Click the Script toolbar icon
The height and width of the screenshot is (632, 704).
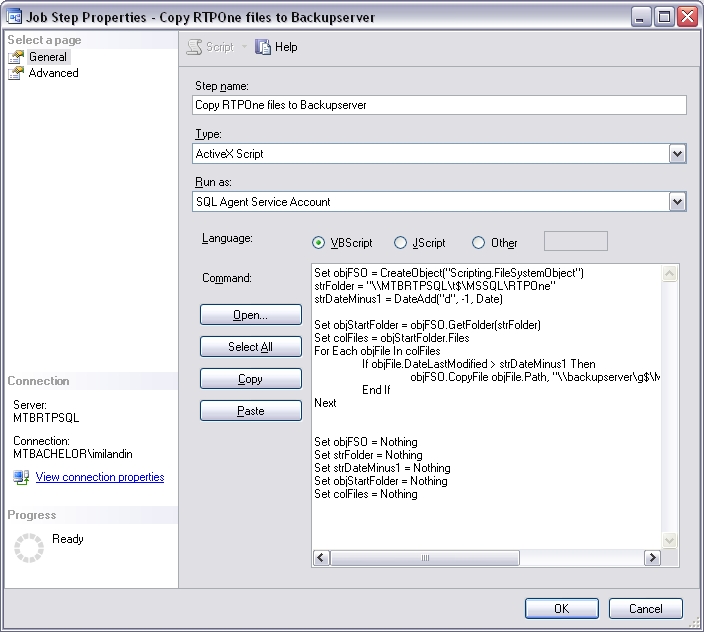(196, 47)
